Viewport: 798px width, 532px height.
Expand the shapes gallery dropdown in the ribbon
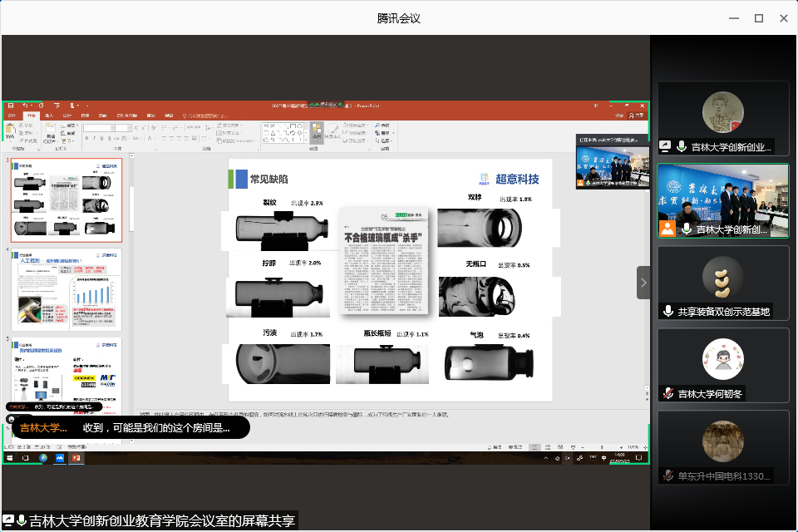click(x=304, y=139)
